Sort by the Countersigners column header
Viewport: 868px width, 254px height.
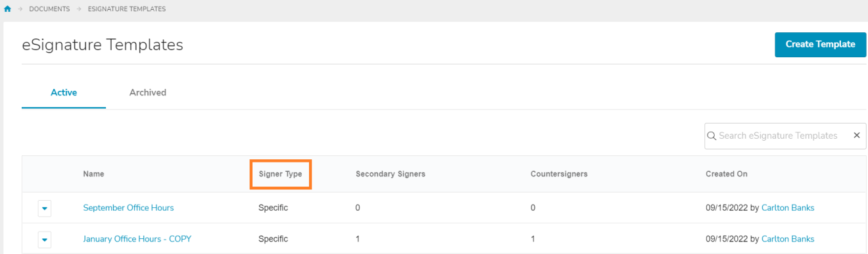[559, 174]
